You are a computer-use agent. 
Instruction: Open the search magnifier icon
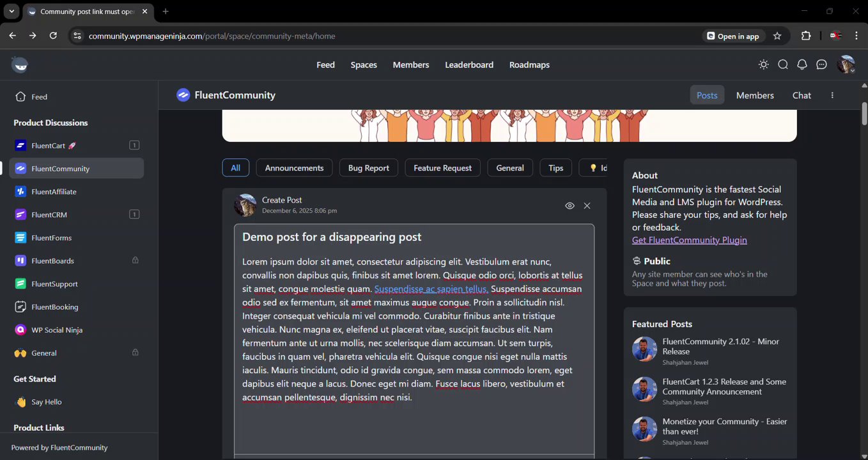pyautogui.click(x=783, y=65)
